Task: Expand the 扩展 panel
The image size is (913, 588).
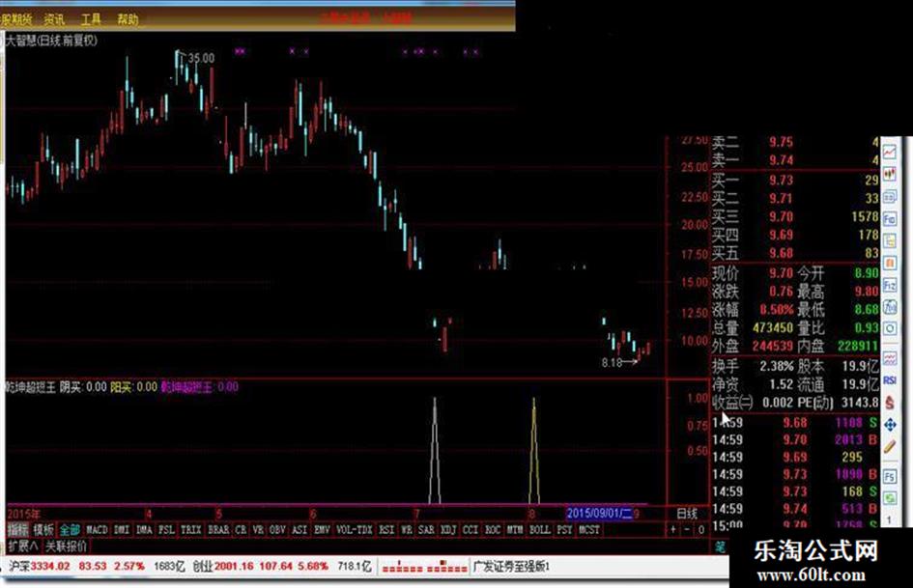Action: point(23,546)
